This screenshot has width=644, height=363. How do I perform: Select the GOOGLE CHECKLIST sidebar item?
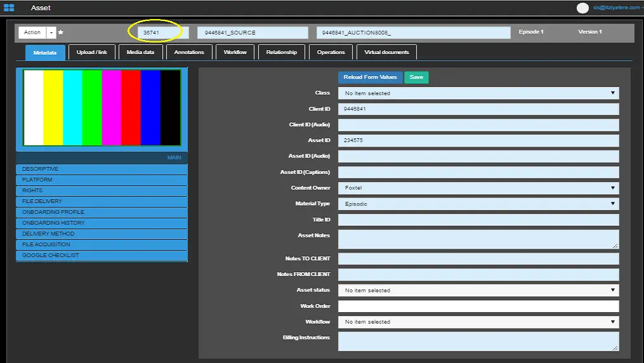coord(102,256)
